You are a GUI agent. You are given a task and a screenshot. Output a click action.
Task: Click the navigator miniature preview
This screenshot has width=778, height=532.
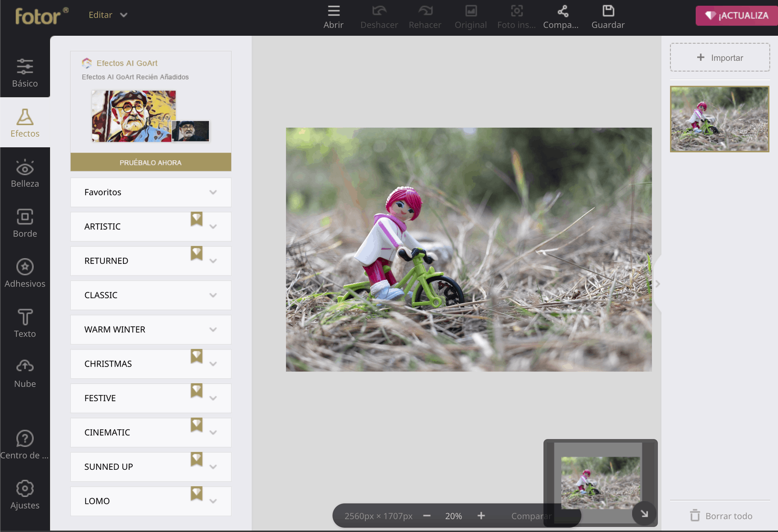click(x=600, y=483)
